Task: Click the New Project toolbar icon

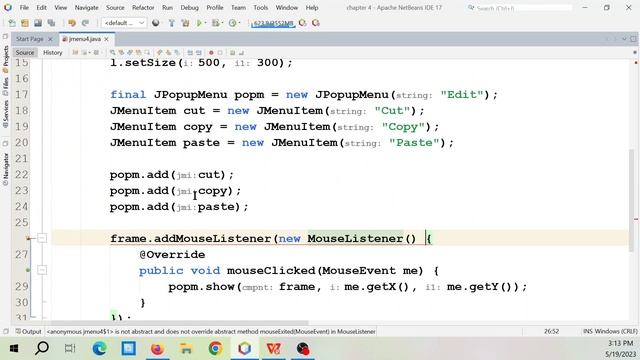Action: click(25, 23)
